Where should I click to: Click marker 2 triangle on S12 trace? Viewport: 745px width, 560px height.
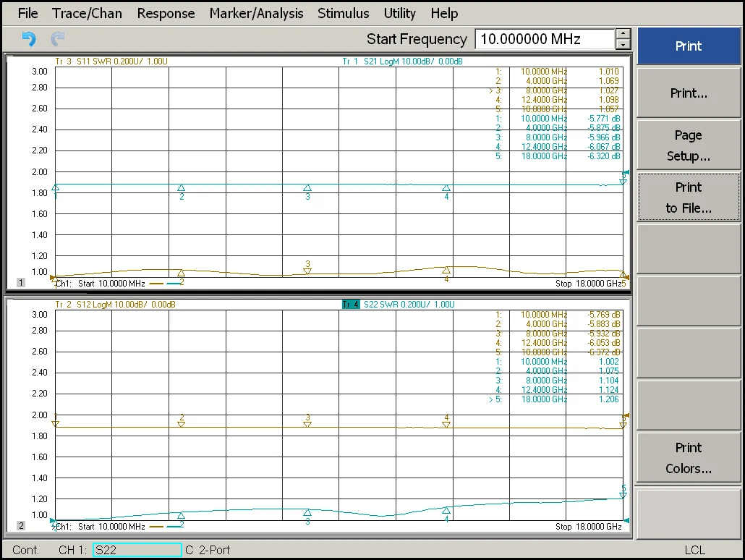(x=181, y=424)
